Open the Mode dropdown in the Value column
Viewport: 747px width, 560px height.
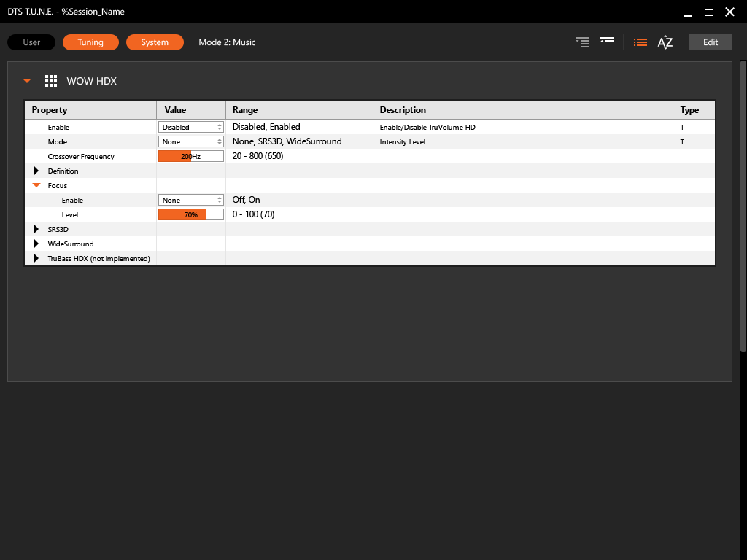pos(191,142)
